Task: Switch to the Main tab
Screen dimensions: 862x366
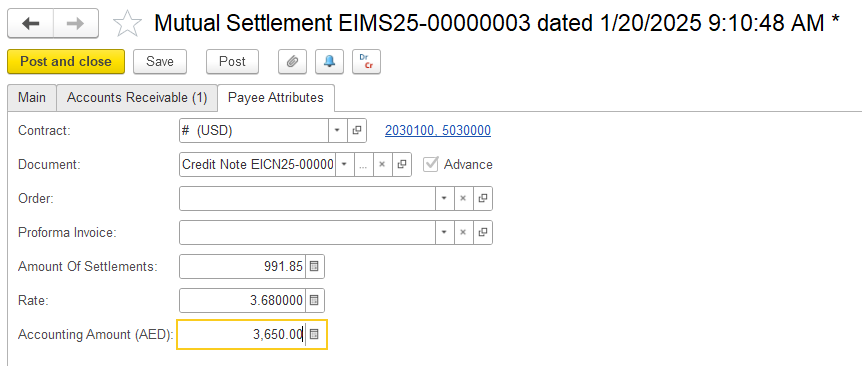Action: pos(32,98)
